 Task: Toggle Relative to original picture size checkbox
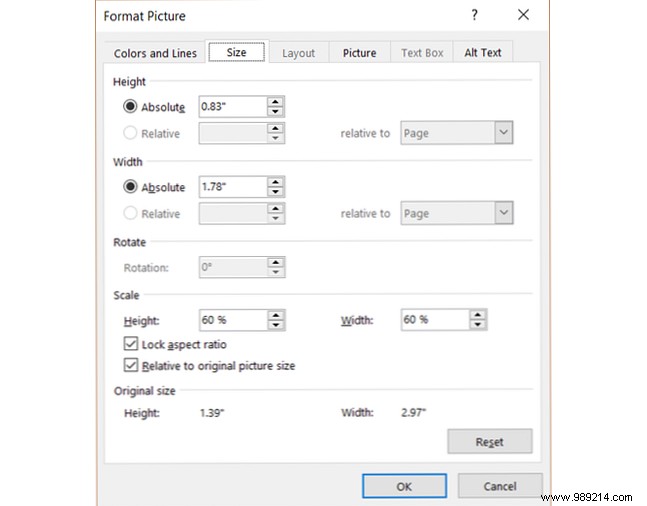[x=131, y=365]
